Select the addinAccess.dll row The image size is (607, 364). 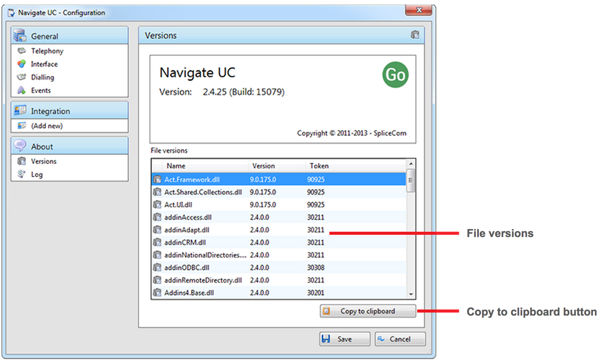tap(279, 217)
